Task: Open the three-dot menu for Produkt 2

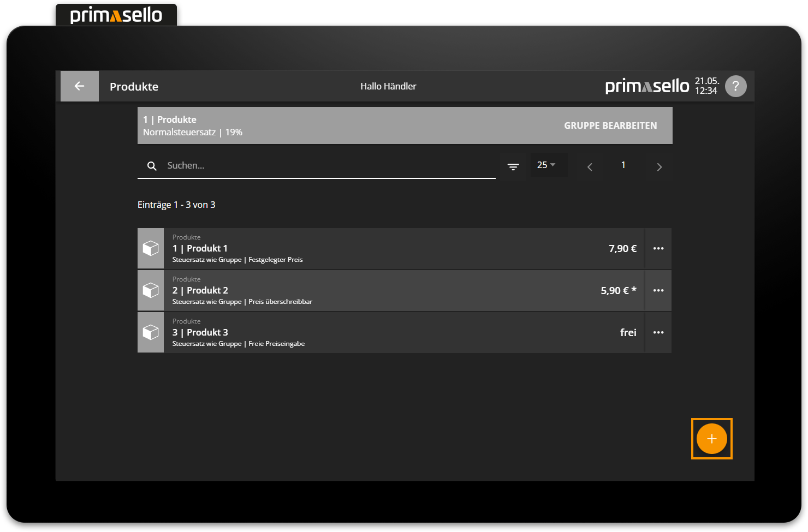Action: pos(658,291)
